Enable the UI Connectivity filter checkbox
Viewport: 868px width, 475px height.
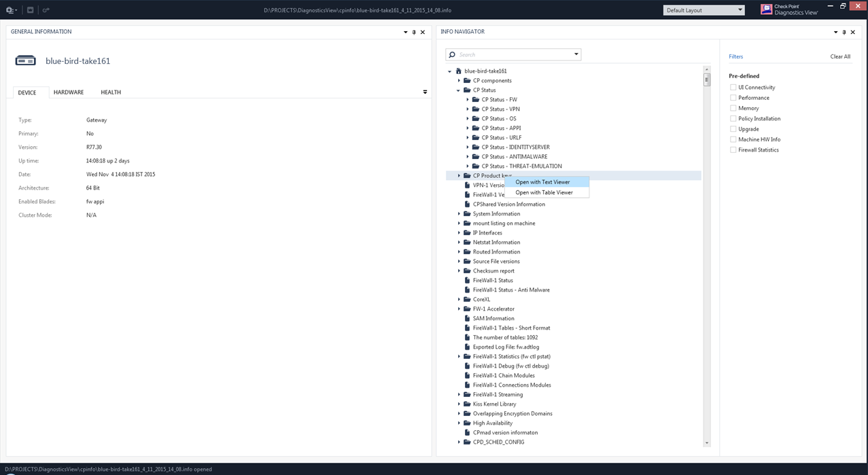coord(733,87)
